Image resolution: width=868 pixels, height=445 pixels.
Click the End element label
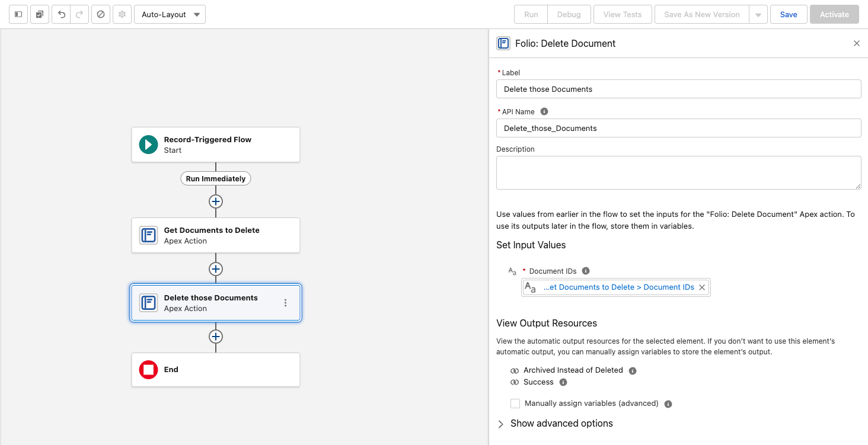171,369
